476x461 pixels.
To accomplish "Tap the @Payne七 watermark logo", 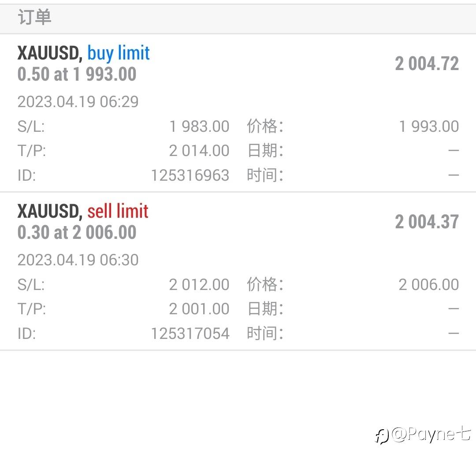I will point(423,435).
